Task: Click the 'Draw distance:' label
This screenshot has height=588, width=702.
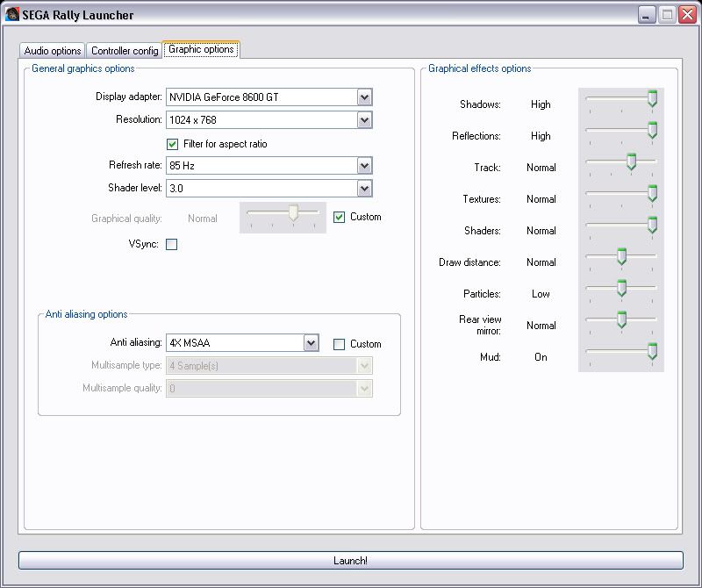Action: point(469,262)
